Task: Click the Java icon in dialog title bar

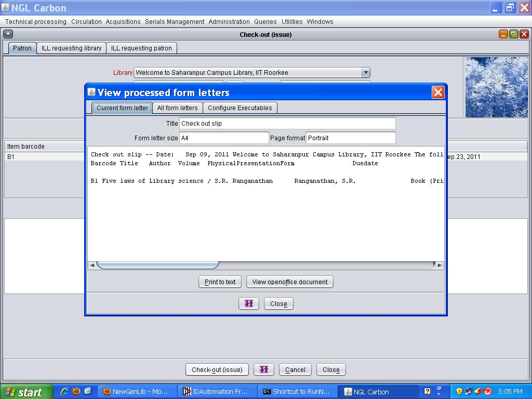Action: coord(91,92)
